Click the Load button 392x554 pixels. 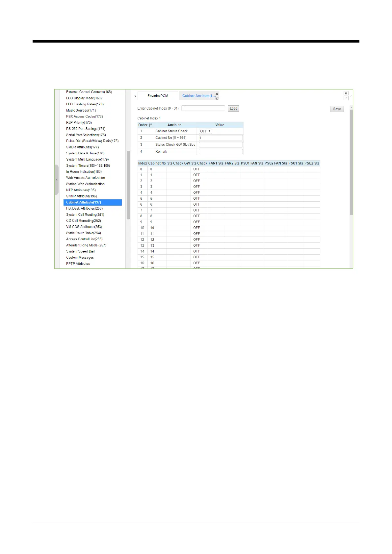tap(233, 108)
